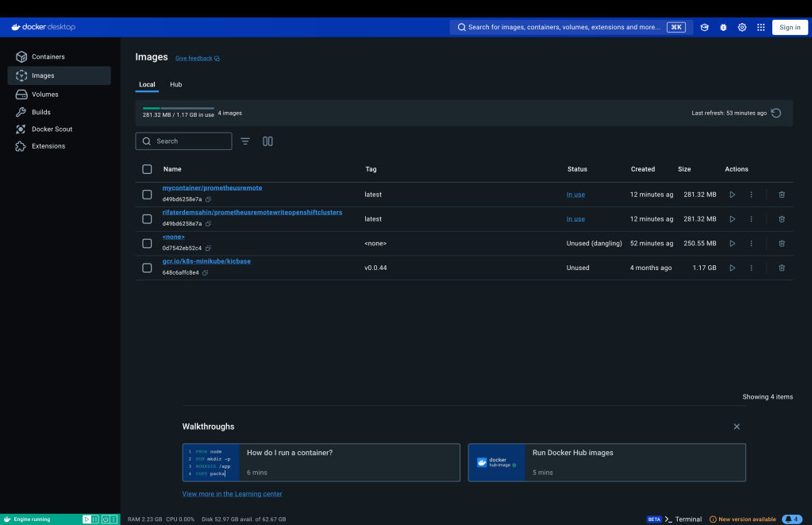Open the Containers section in sidebar
This screenshot has width=812, height=525.
(x=59, y=56)
